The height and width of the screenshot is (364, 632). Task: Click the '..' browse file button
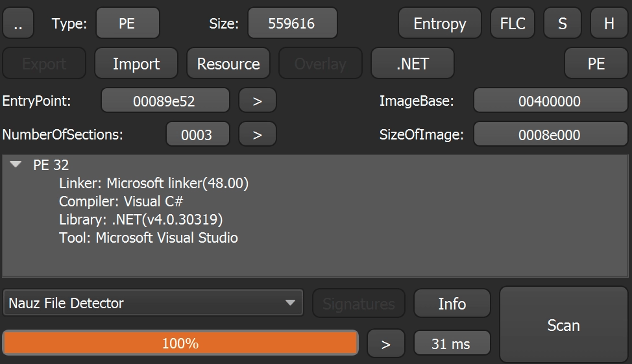tap(18, 23)
